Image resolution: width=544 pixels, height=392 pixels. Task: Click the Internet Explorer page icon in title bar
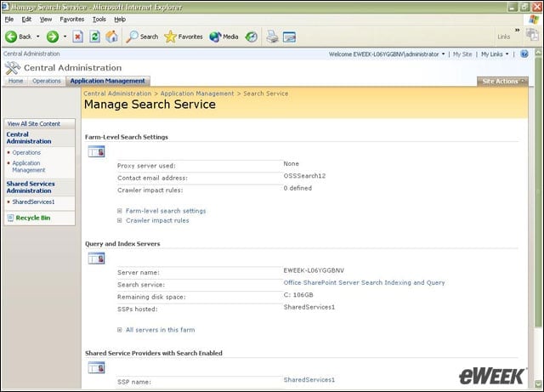point(6,7)
